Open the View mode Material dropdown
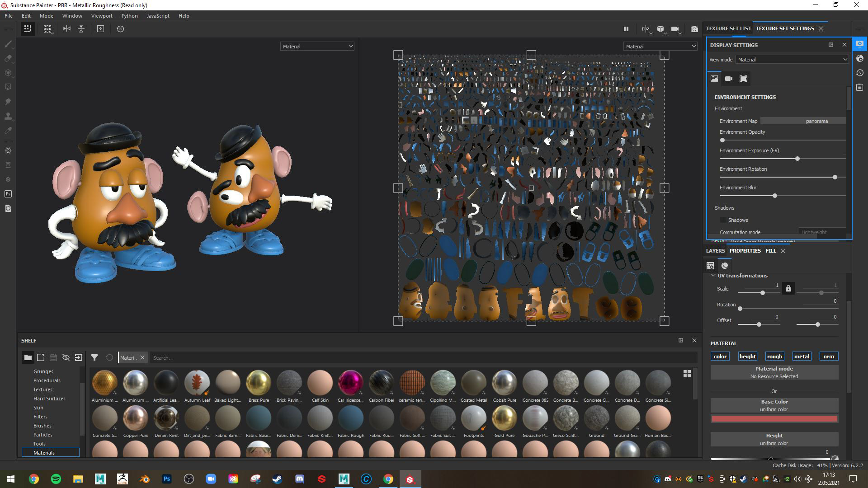The height and width of the screenshot is (488, 868). [792, 60]
